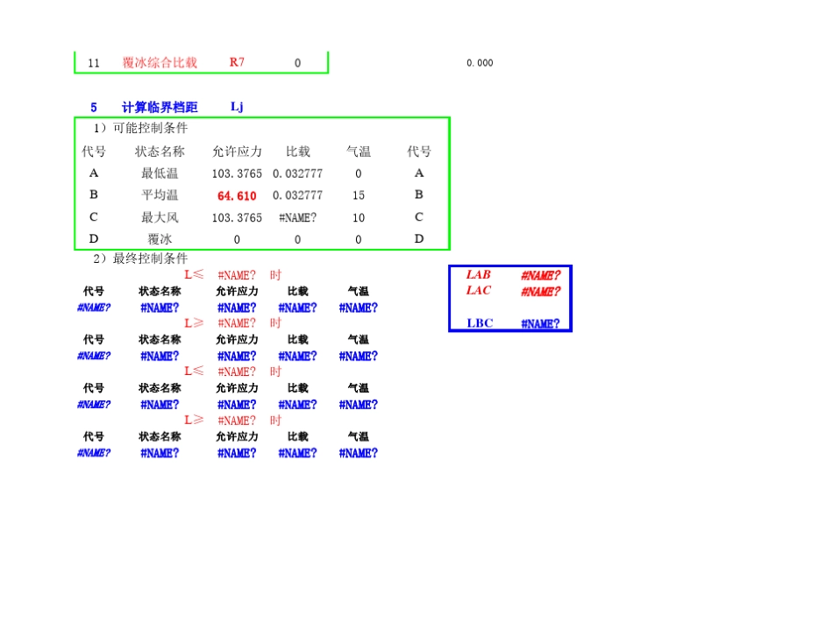This screenshot has height=644, width=833.
Task: Click the 2）最终控制条件 subtitle
Action: point(140,258)
